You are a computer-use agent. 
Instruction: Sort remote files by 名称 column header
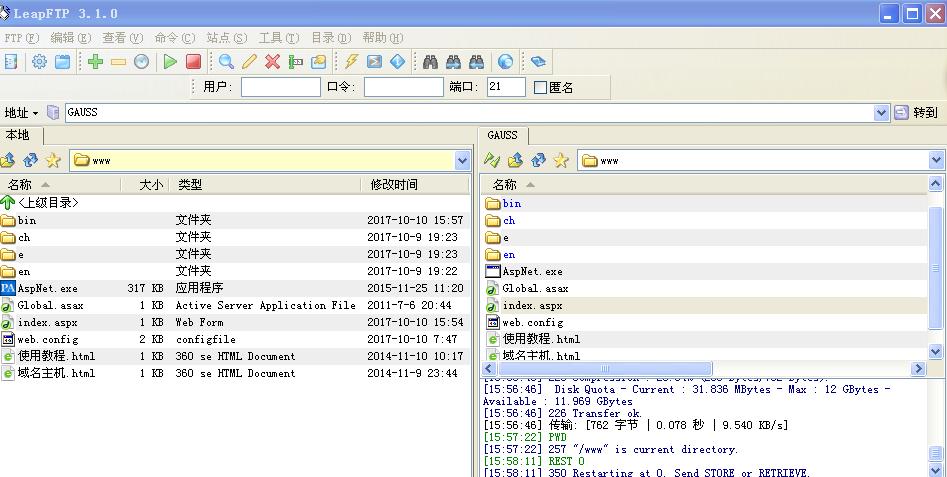tap(704, 185)
